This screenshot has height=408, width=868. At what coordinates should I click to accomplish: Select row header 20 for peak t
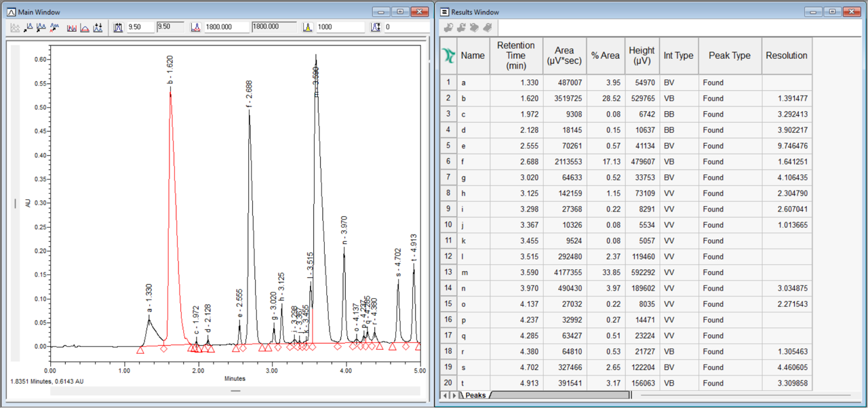[448, 383]
